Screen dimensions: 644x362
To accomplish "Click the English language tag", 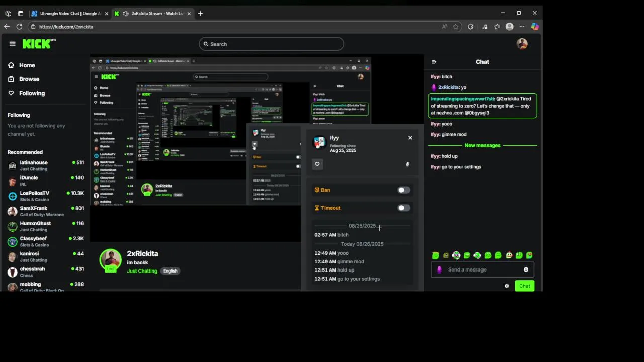I will point(170,271).
